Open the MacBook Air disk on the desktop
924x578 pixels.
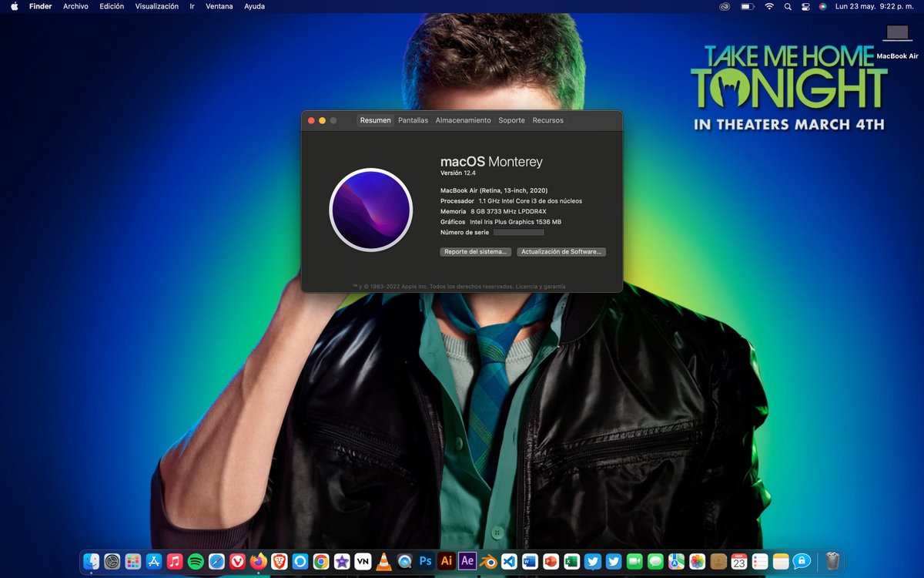tap(896, 35)
